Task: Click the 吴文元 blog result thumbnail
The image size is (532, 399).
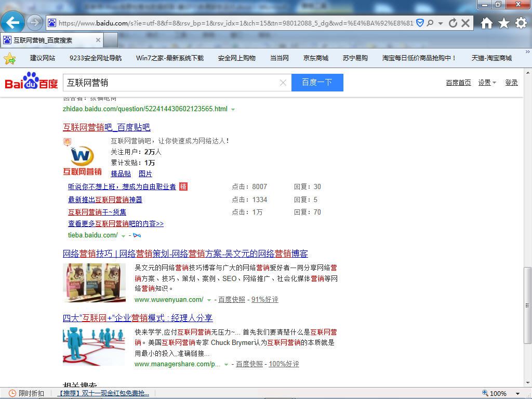Action: pyautogui.click(x=95, y=283)
